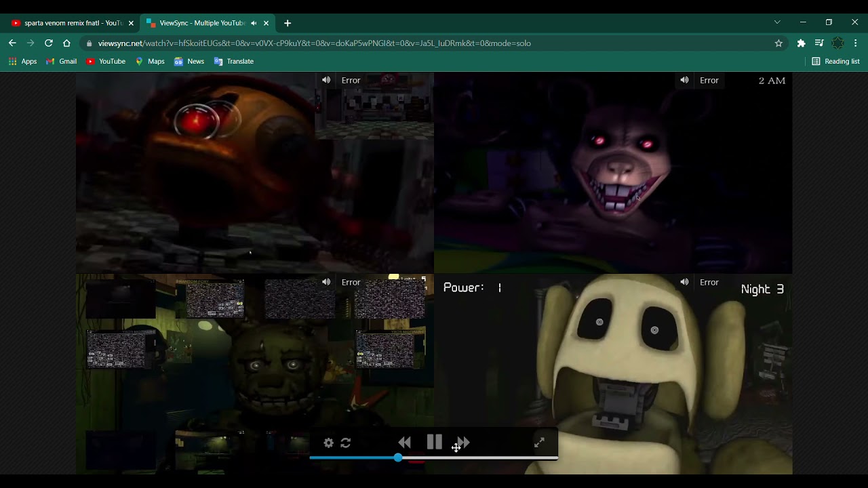Resync videos with the refresh icon

point(346,443)
